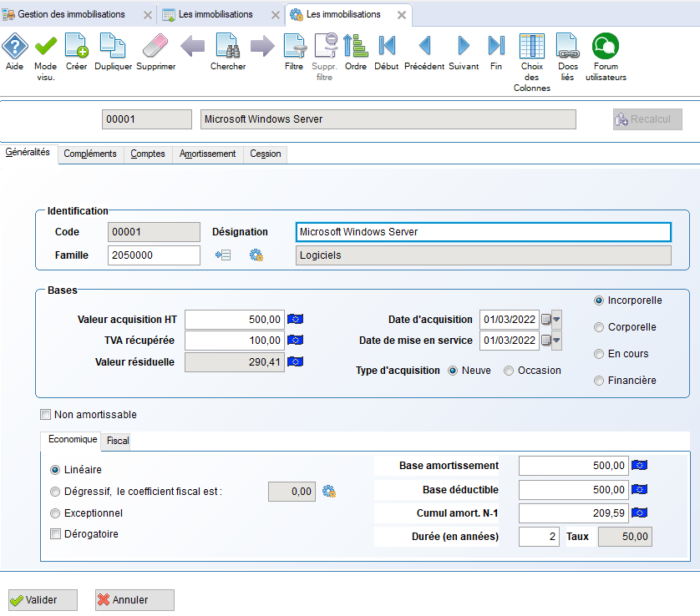Click the Base amortissement value field
Screen dimensions: 700x616
click(574, 466)
